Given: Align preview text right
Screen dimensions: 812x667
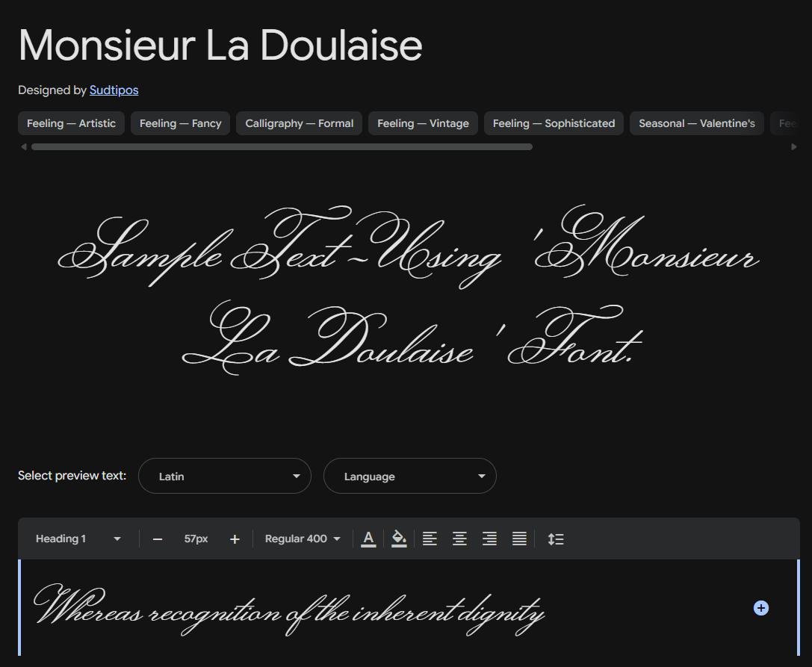Looking at the screenshot, I should (x=489, y=539).
